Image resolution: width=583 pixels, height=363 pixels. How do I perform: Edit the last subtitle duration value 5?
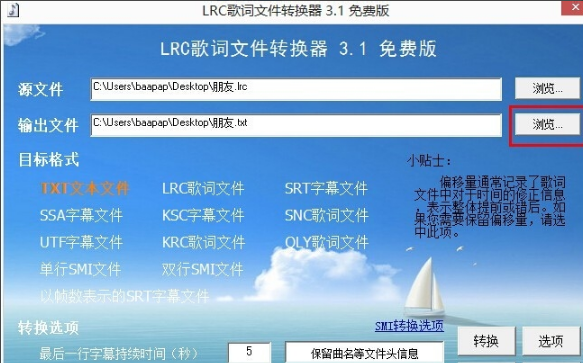(249, 352)
